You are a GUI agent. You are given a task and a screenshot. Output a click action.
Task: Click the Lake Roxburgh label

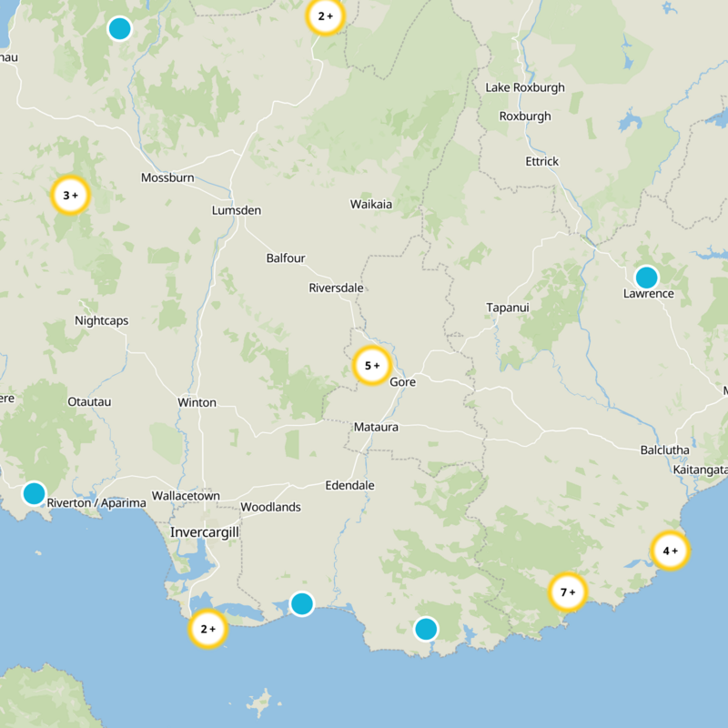(525, 87)
